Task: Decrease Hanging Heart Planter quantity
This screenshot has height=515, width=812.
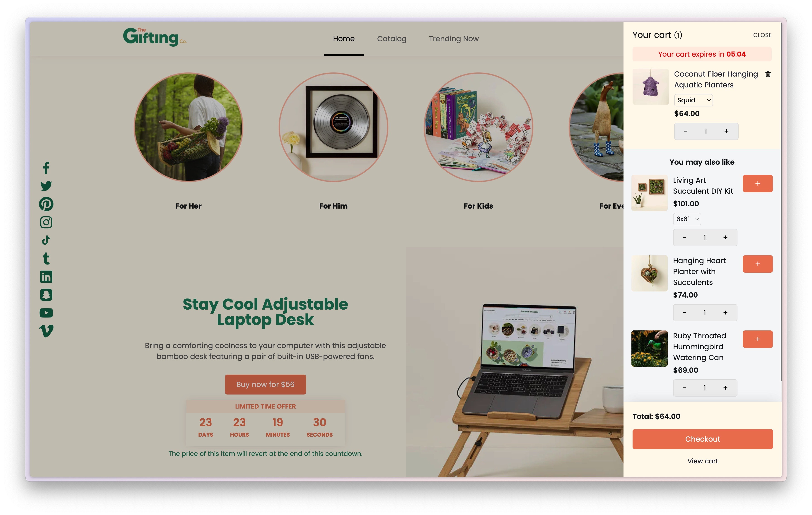Action: tap(684, 313)
